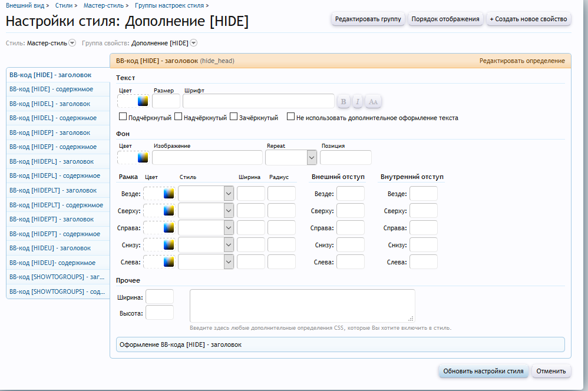Tick the Надчёркнутый checkbox
Image resolution: width=588 pixels, height=391 pixels.
point(179,117)
